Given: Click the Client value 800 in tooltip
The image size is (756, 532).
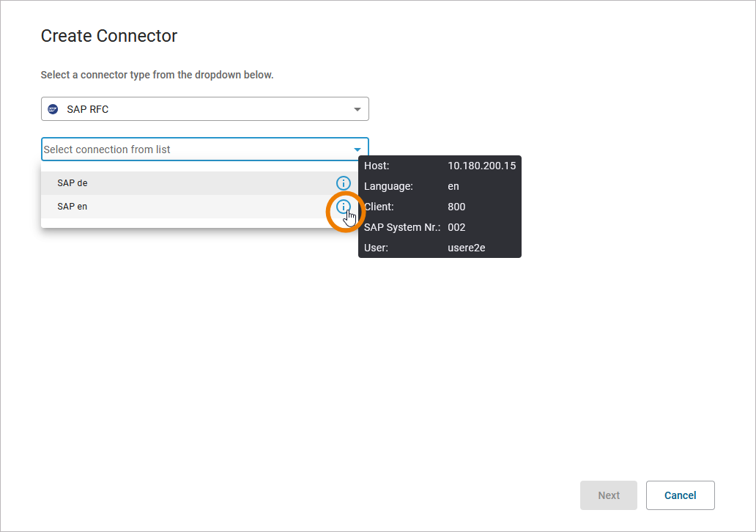Looking at the screenshot, I should [456, 207].
